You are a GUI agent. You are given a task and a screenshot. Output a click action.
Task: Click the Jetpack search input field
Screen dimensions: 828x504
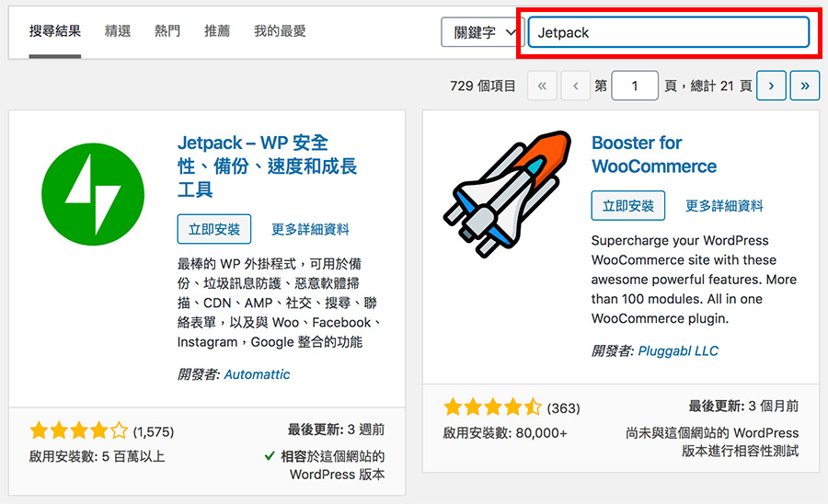click(x=669, y=32)
